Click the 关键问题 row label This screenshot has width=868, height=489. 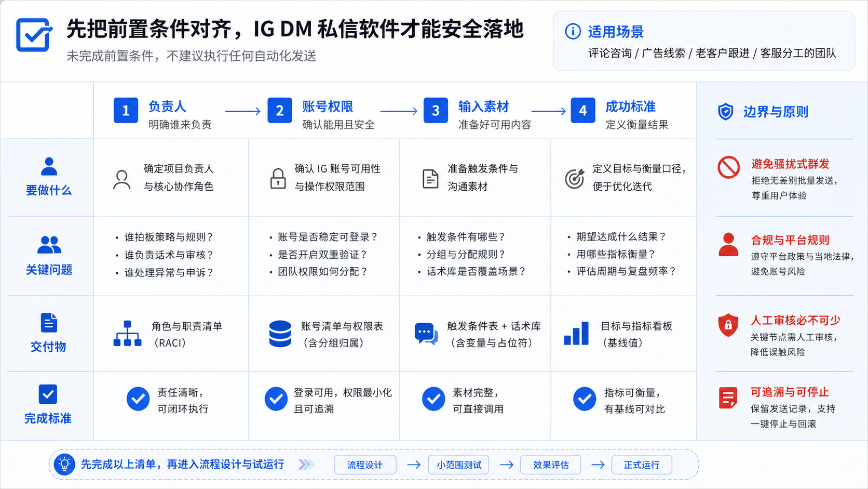click(x=49, y=270)
